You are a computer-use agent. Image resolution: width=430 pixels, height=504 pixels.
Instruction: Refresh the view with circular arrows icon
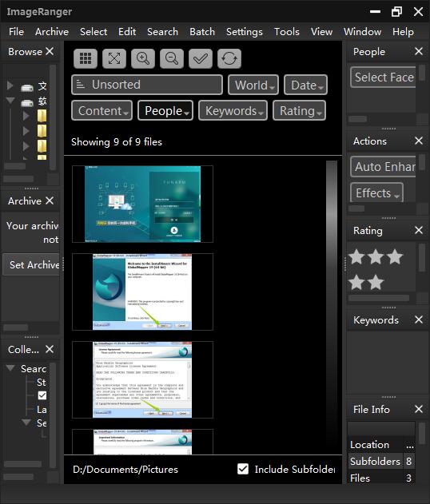coord(229,59)
